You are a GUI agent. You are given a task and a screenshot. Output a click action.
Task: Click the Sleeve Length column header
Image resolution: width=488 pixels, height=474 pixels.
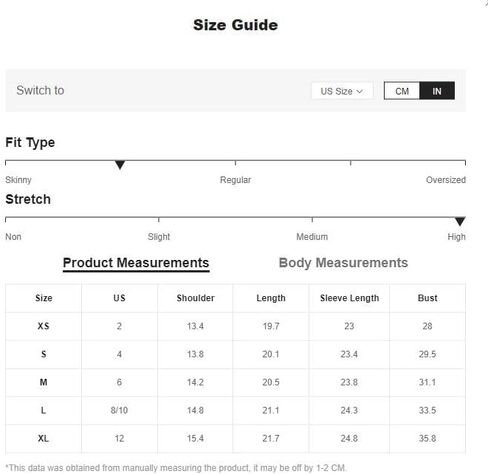[349, 298]
